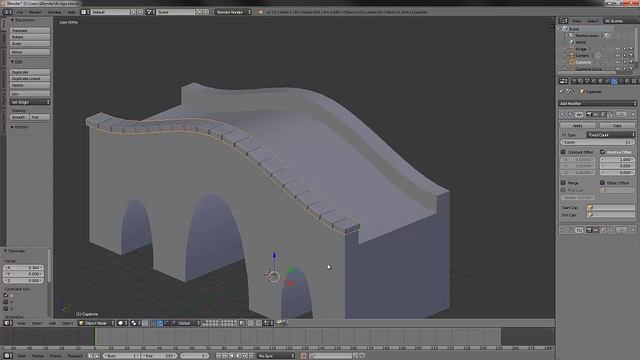640x360 pixels.
Task: Click the Info editor type icon
Action: pos(7,12)
